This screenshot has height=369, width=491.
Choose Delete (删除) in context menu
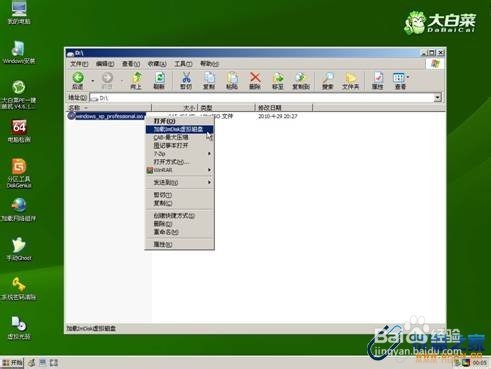point(179,224)
